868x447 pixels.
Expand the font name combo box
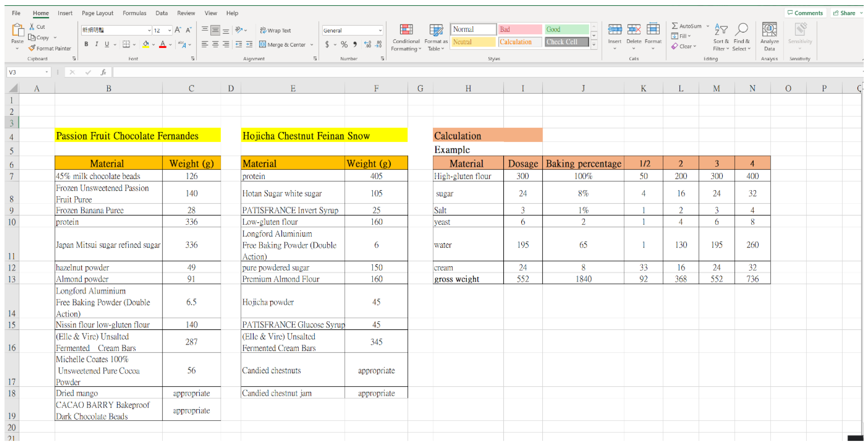click(149, 30)
